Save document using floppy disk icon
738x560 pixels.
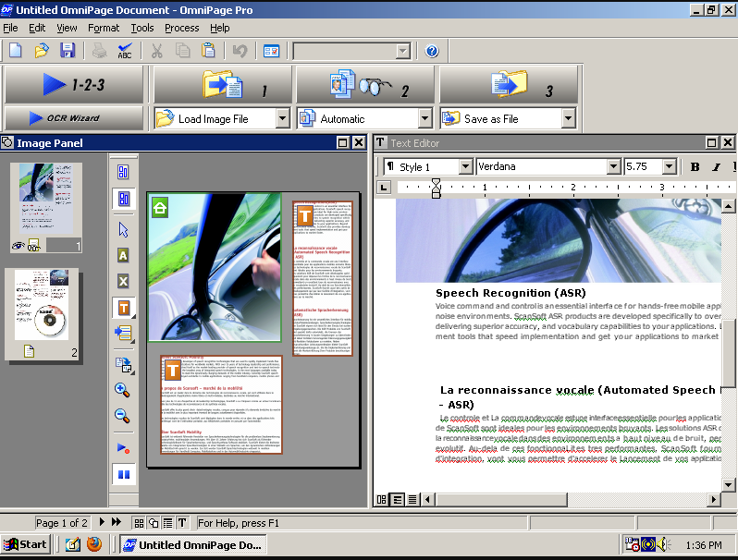(68, 50)
